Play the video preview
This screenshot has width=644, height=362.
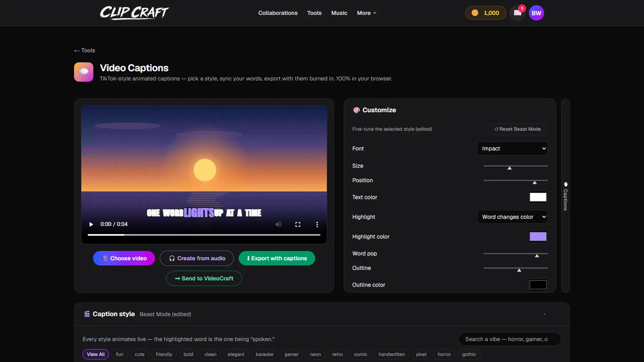pos(91,224)
